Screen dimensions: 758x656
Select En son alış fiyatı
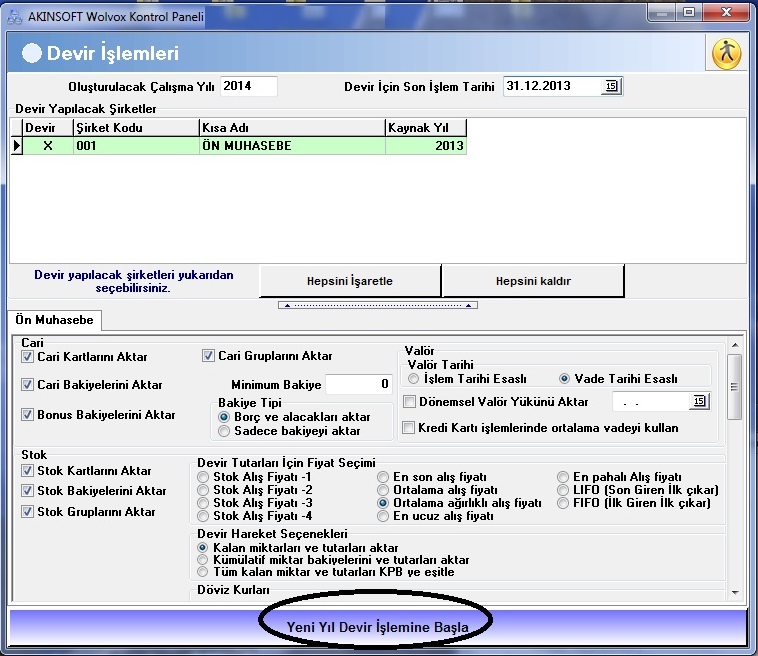[383, 477]
